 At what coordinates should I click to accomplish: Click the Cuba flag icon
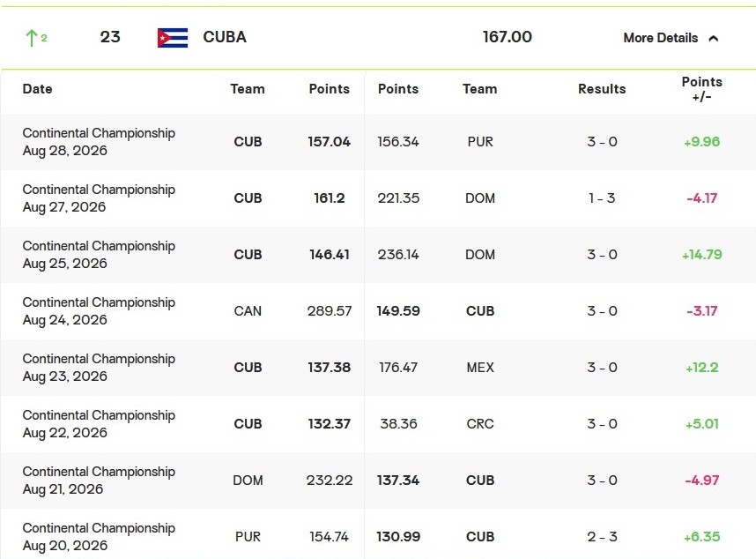(173, 38)
